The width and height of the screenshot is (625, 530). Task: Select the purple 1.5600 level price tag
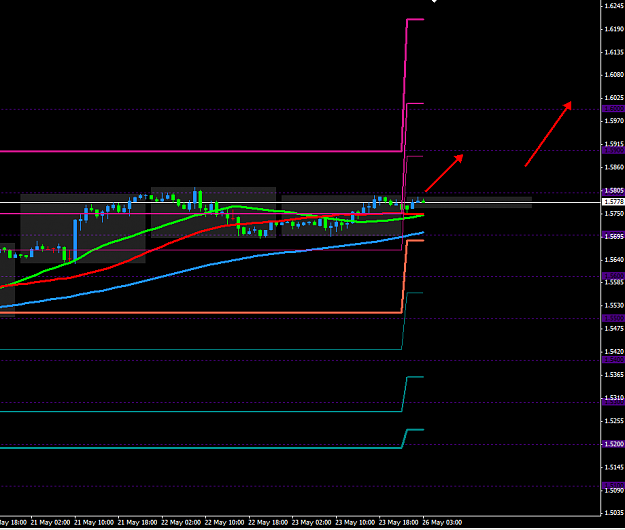[614, 276]
